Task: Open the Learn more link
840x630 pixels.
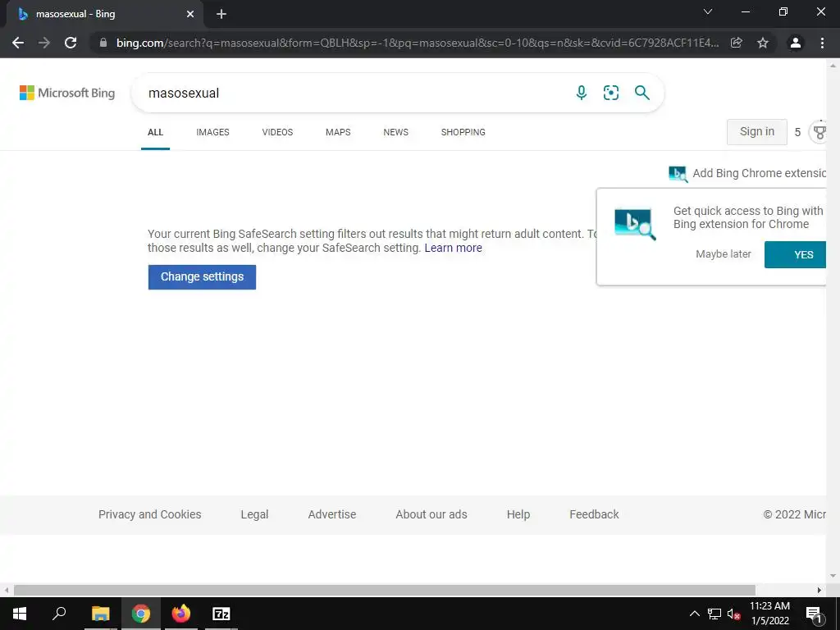Action: [x=453, y=248]
